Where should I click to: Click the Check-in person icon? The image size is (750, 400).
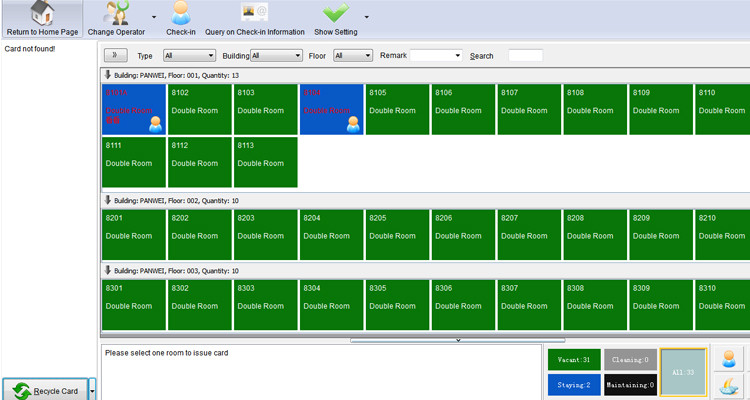[x=181, y=13]
